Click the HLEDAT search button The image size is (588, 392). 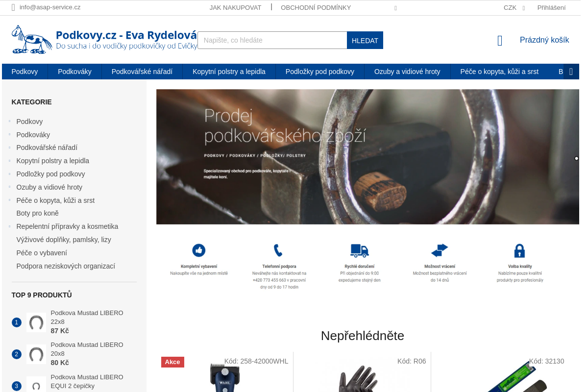pyautogui.click(x=365, y=40)
